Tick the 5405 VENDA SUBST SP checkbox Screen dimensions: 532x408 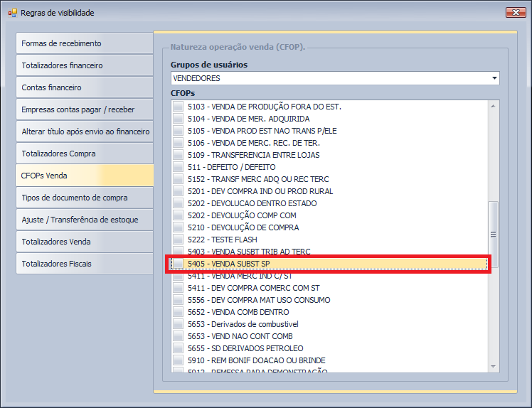178,264
